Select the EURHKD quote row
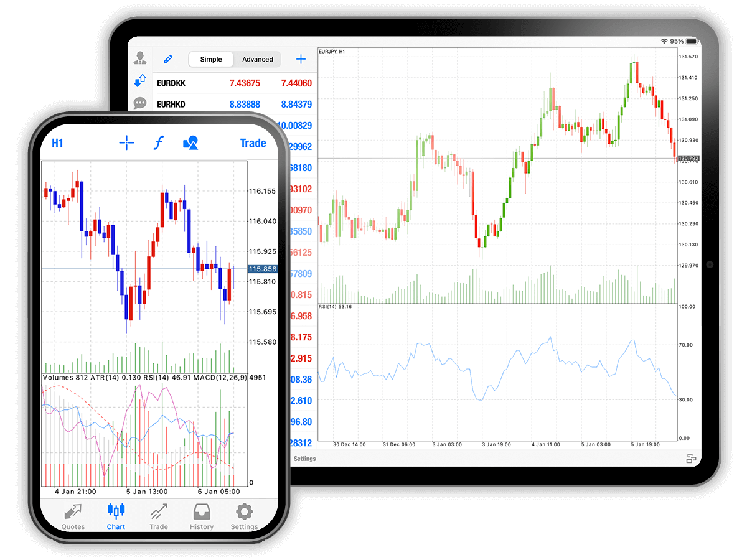Image resolution: width=747 pixels, height=560 pixels. [x=234, y=105]
